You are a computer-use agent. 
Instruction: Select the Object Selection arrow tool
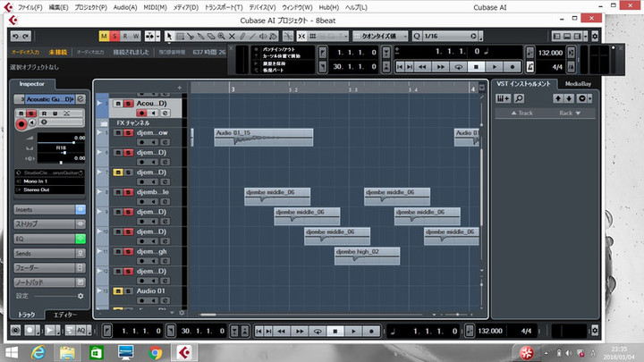coord(169,36)
